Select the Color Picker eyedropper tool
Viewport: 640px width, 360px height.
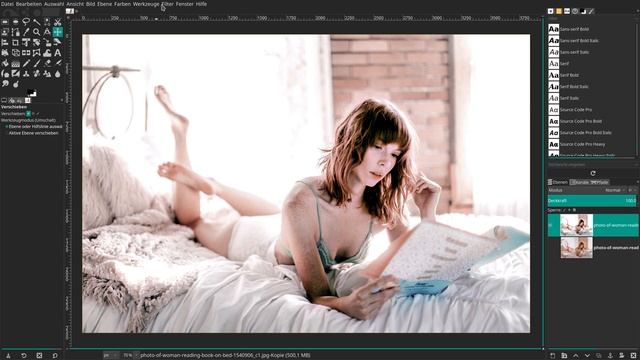pyautogui.click(x=26, y=32)
